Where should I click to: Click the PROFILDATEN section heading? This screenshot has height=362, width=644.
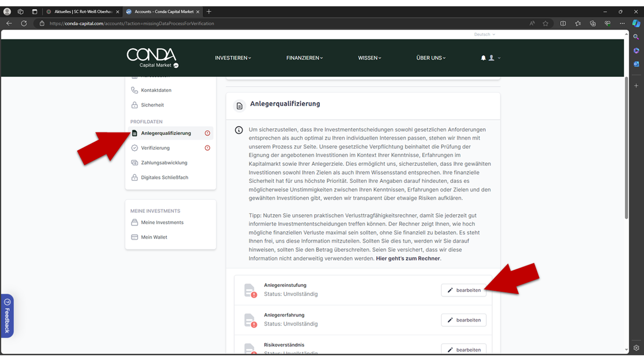click(x=147, y=122)
